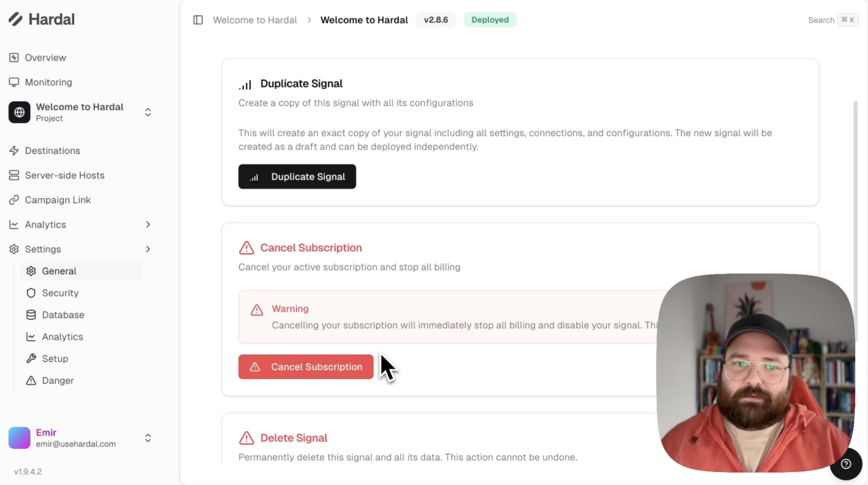Open the help question mark button
This screenshot has width=868, height=485.
coord(846,464)
